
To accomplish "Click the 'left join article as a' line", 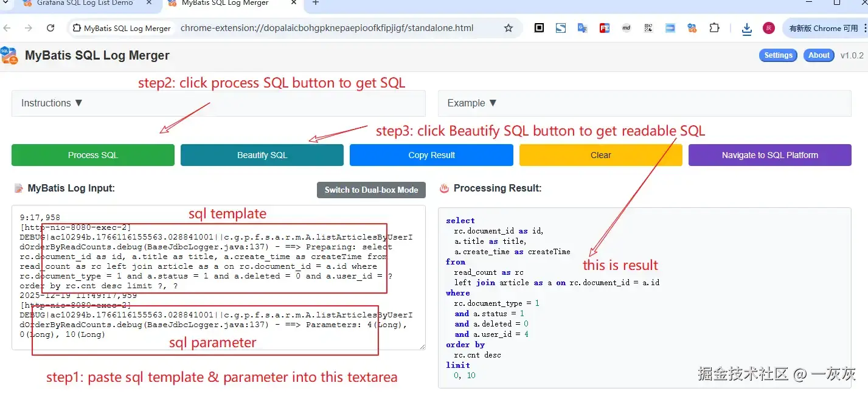I will (557, 283).
